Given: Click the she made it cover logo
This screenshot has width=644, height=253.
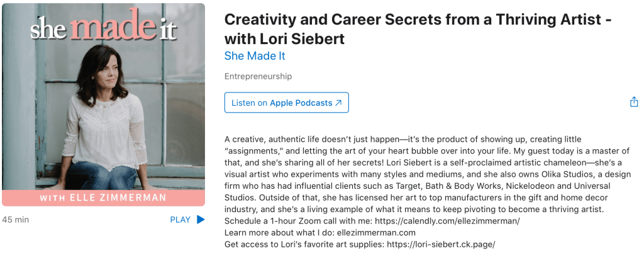Looking at the screenshot, I should coord(104,28).
